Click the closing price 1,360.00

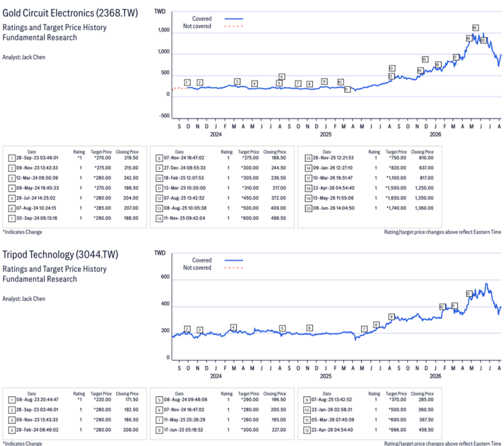click(x=424, y=208)
